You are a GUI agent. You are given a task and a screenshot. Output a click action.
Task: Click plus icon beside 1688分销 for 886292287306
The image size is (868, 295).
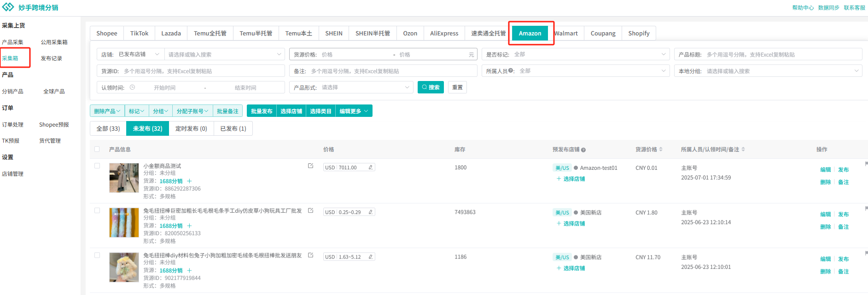pos(189,181)
